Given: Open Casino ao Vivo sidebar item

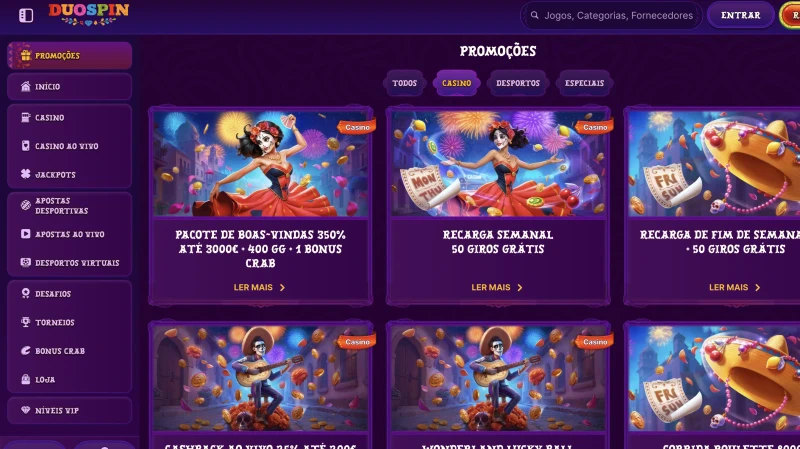Looking at the screenshot, I should [x=69, y=146].
